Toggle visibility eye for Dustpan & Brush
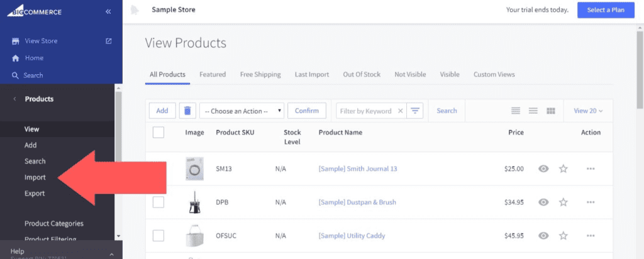This screenshot has width=644, height=259. point(543,202)
